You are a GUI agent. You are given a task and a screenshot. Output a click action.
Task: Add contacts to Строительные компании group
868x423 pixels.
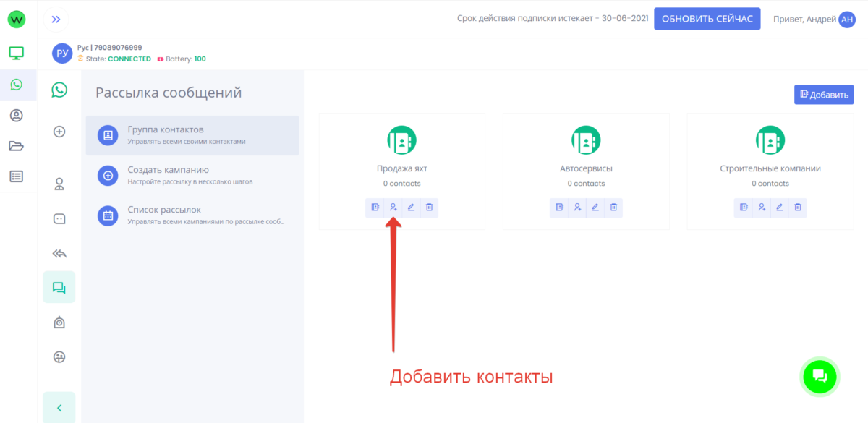[x=762, y=208]
